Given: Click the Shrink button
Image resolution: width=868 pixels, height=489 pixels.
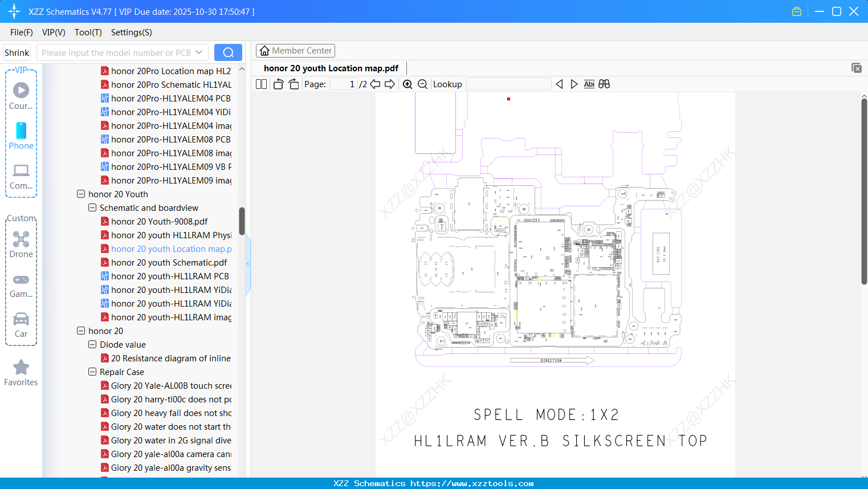Looking at the screenshot, I should point(17,52).
